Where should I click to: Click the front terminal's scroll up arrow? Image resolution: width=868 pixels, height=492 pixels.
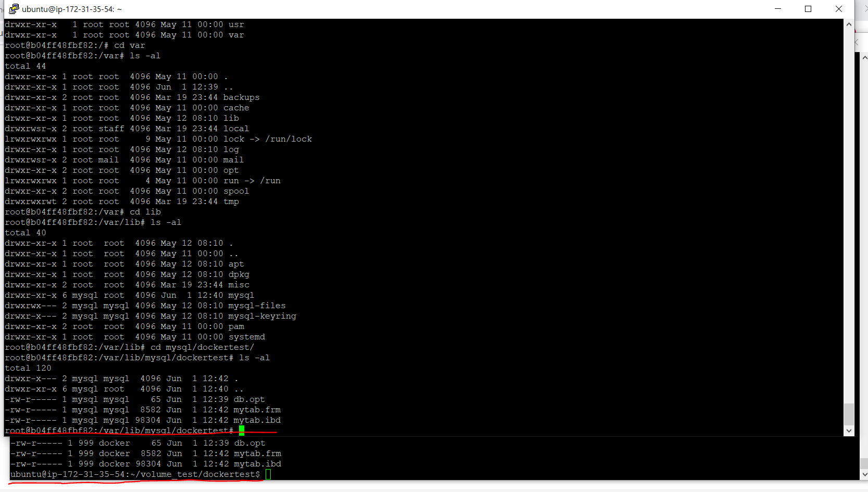coord(849,24)
